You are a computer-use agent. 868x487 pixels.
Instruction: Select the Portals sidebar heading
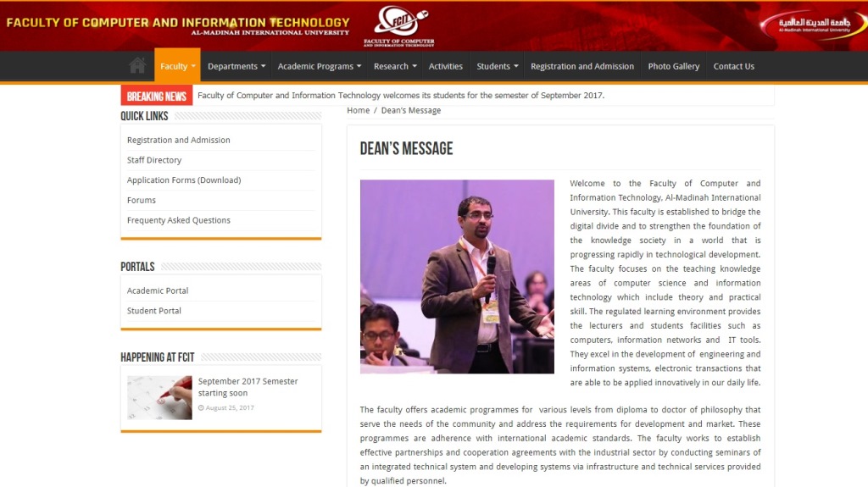tap(137, 267)
